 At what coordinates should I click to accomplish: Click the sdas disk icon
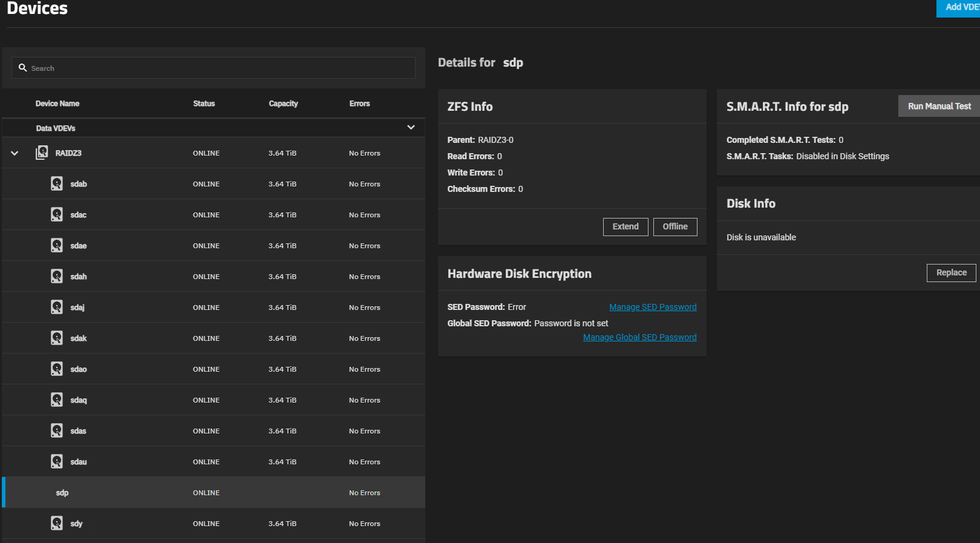57,430
